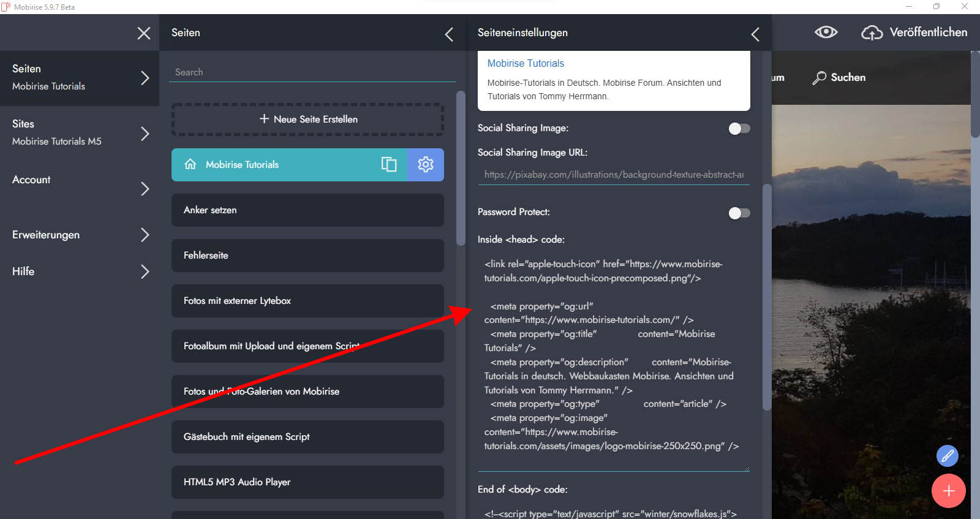Expand the Erweiterungen section
The width and height of the screenshot is (980, 519).
(145, 235)
